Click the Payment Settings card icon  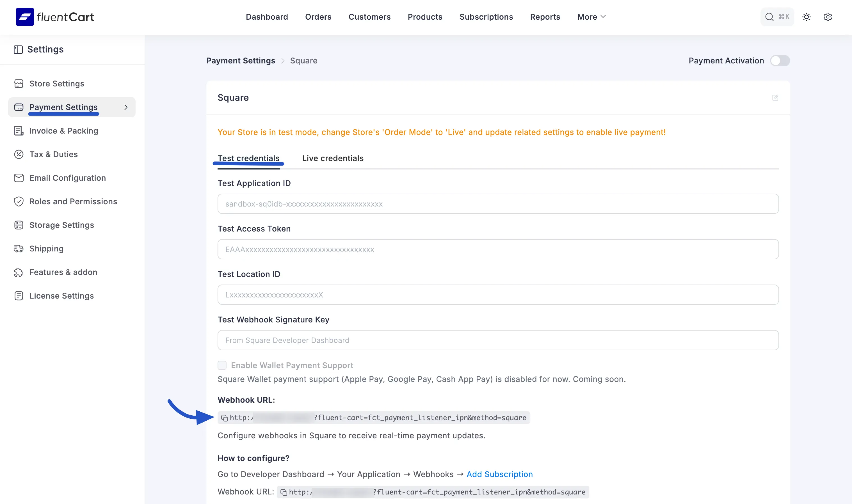(x=19, y=107)
